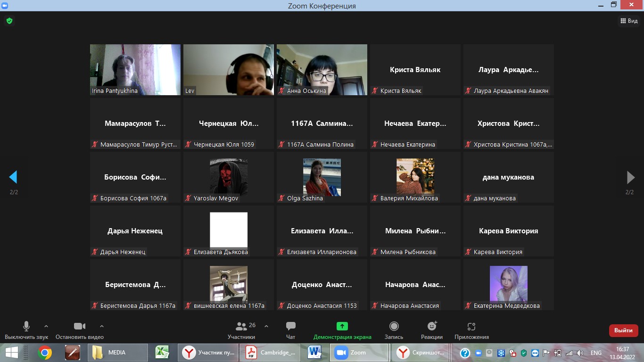Expand audio options arrow next to microphone
This screenshot has width=644, height=362.
46,326
